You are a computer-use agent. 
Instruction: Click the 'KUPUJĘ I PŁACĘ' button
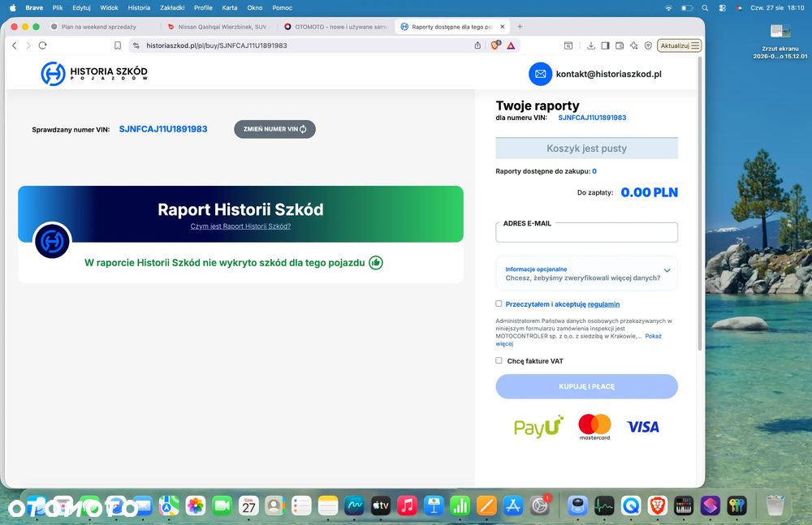click(586, 386)
